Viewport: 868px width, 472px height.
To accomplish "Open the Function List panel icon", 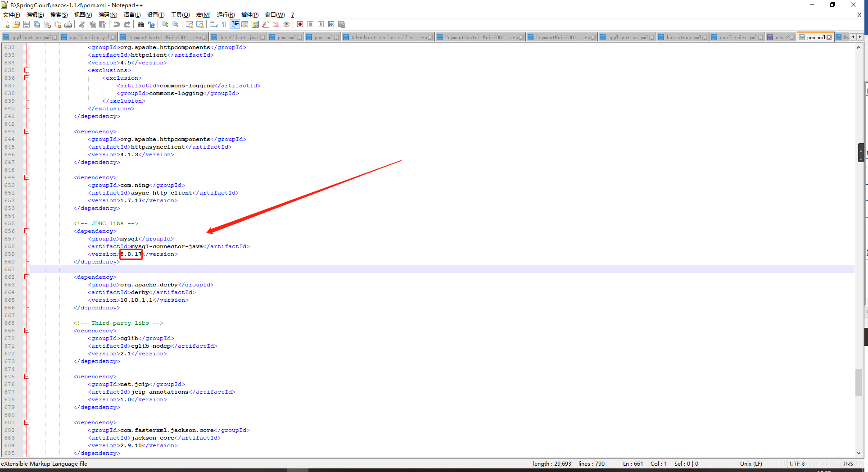I will pyautogui.click(x=266, y=24).
